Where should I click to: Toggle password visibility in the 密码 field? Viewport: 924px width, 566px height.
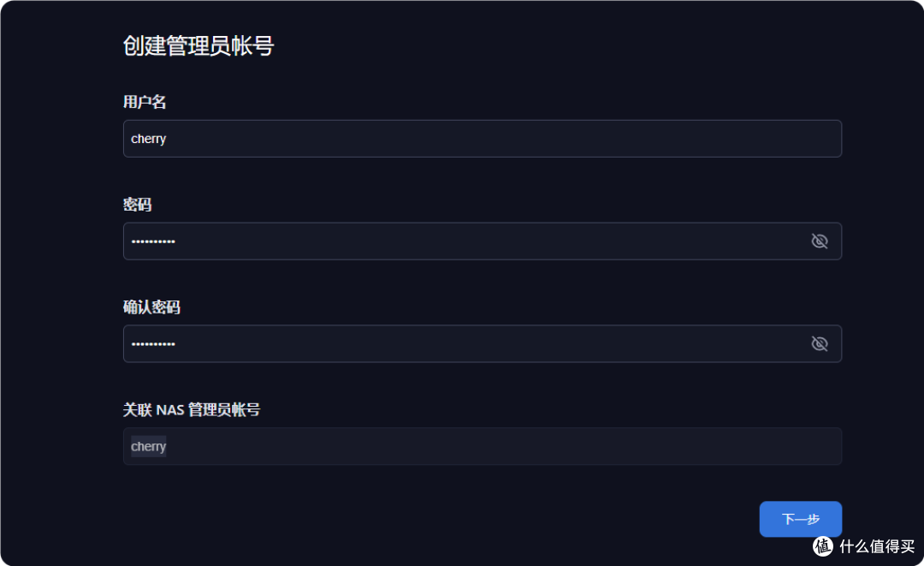pyautogui.click(x=820, y=241)
